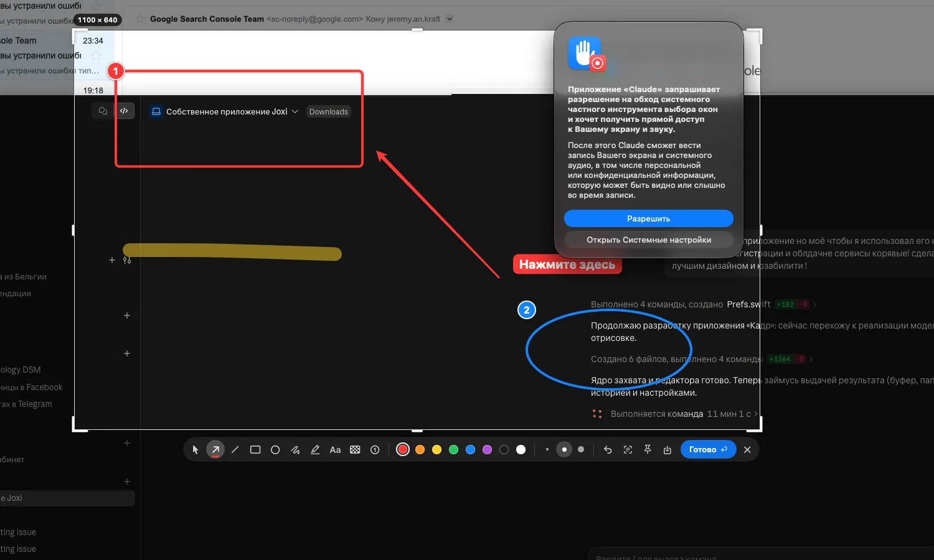934x560 pixels.
Task: Set the smallest stroke thickness dot
Action: click(547, 450)
